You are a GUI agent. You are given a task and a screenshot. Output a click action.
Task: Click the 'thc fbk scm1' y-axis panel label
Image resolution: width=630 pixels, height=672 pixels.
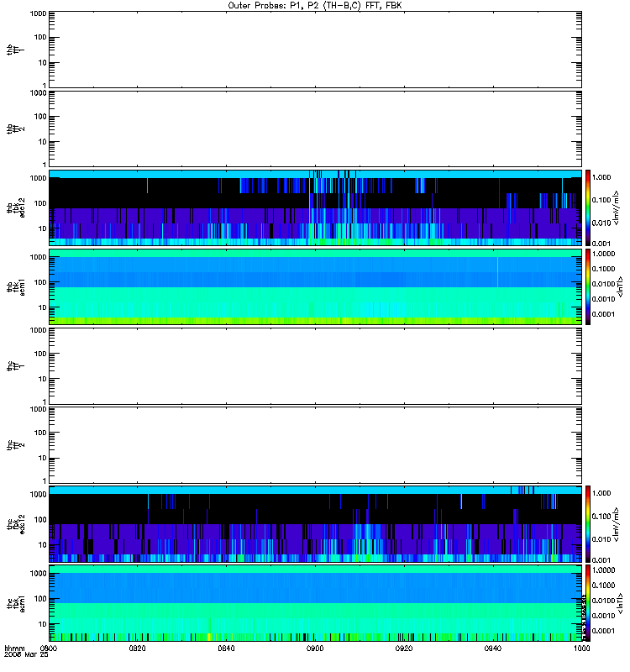pos(15,603)
